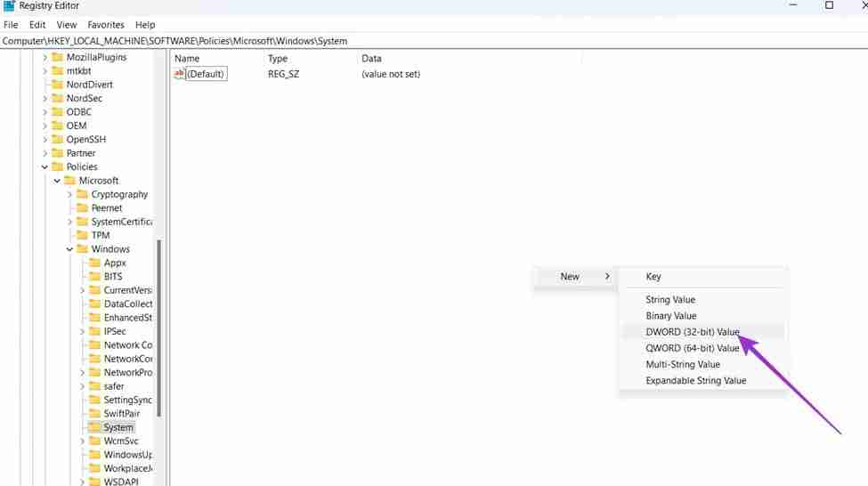The height and width of the screenshot is (486, 868).
Task: Select the Partner folder icon
Action: (58, 153)
